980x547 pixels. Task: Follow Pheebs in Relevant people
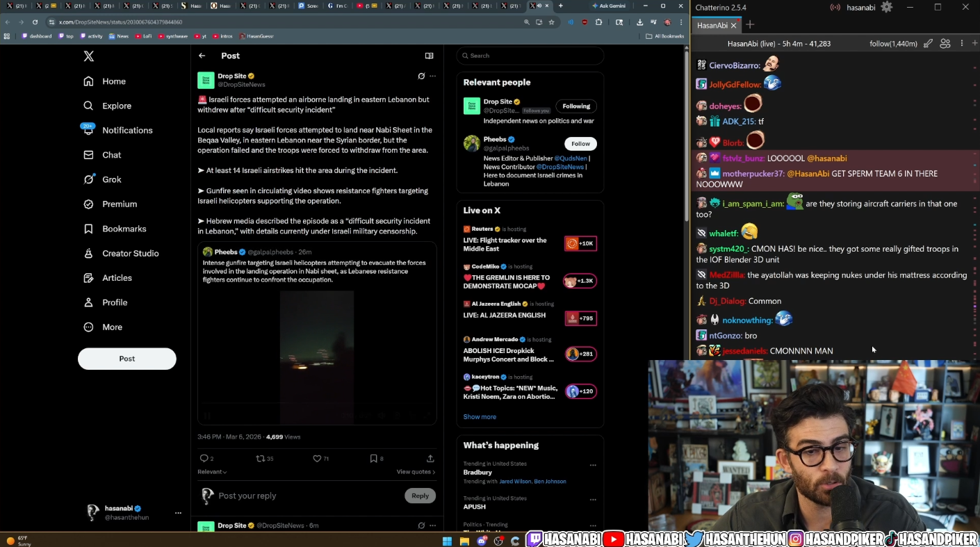point(581,144)
